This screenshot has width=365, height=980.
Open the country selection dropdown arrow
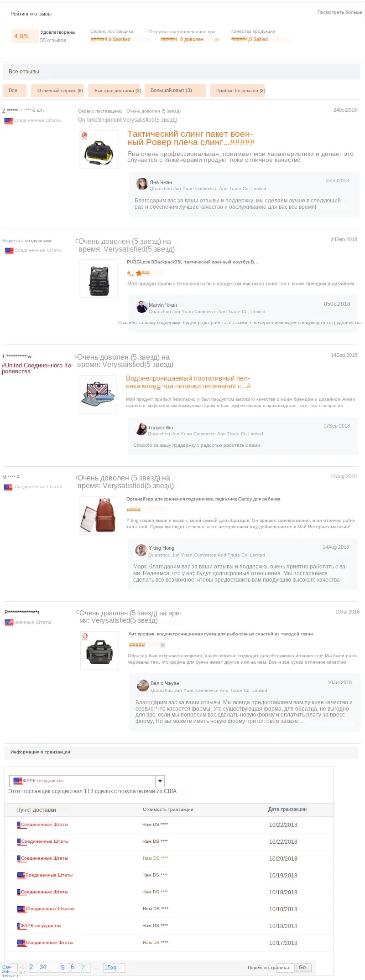point(160,781)
